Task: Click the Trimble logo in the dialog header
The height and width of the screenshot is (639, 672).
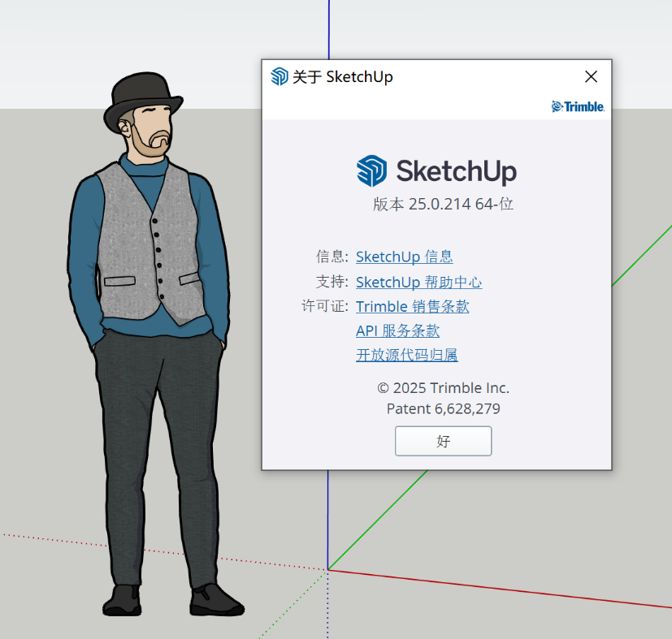Action: tap(578, 106)
